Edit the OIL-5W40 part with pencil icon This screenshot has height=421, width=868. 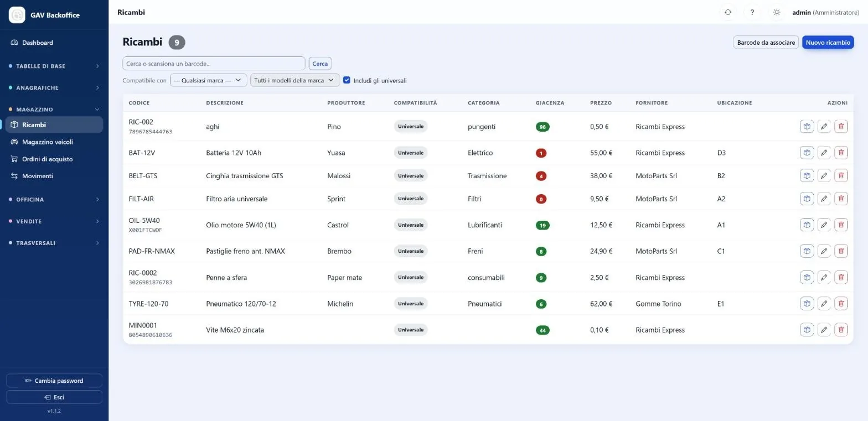click(824, 225)
